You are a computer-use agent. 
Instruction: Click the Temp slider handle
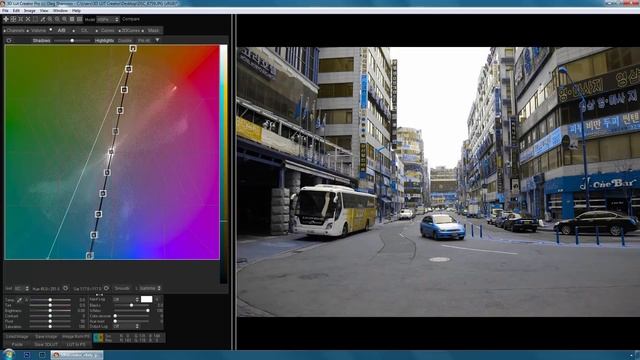50,300
